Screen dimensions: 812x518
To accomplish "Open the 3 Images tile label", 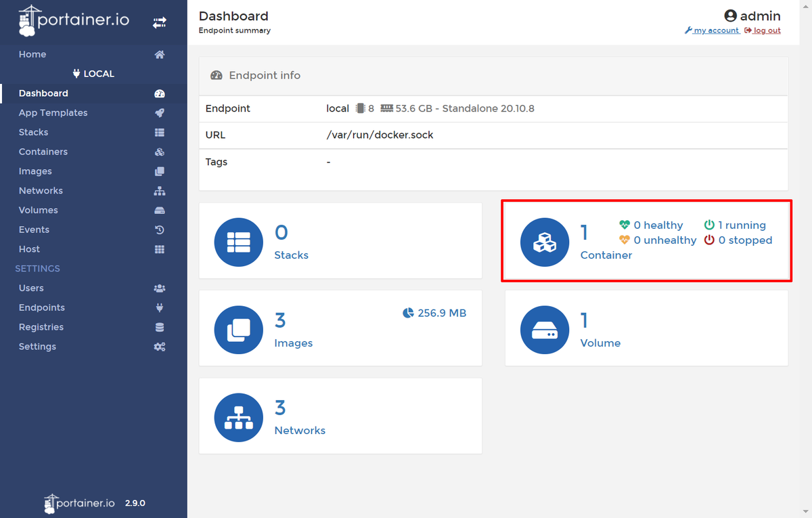I will (293, 343).
